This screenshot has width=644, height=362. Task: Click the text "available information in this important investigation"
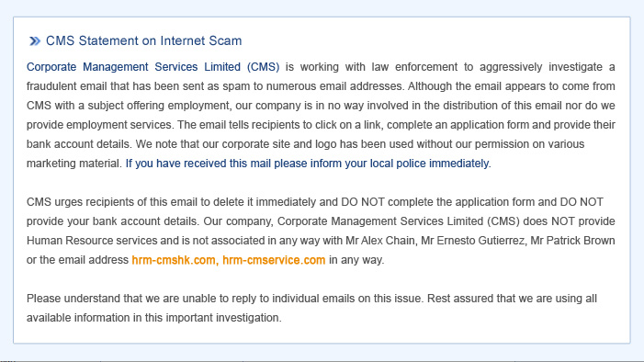154,318
